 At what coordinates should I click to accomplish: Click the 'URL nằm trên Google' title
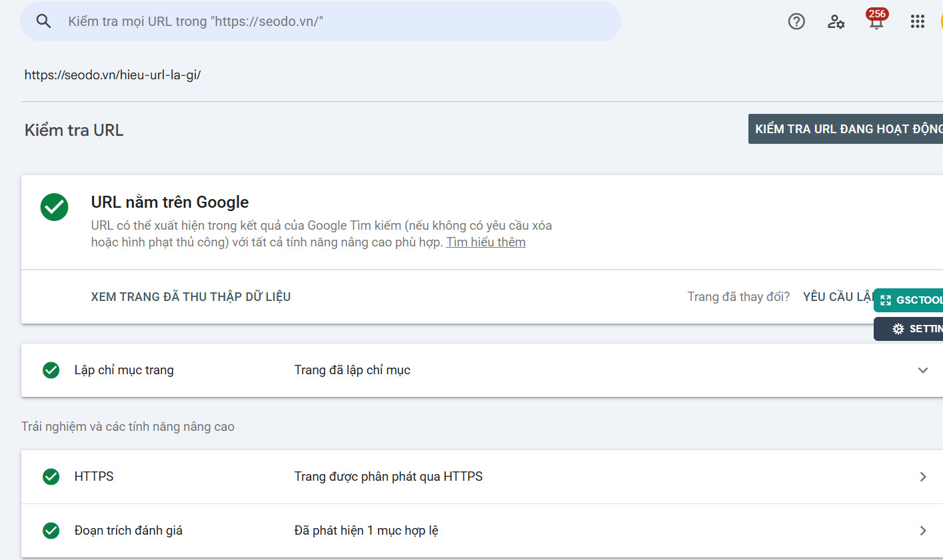point(170,202)
